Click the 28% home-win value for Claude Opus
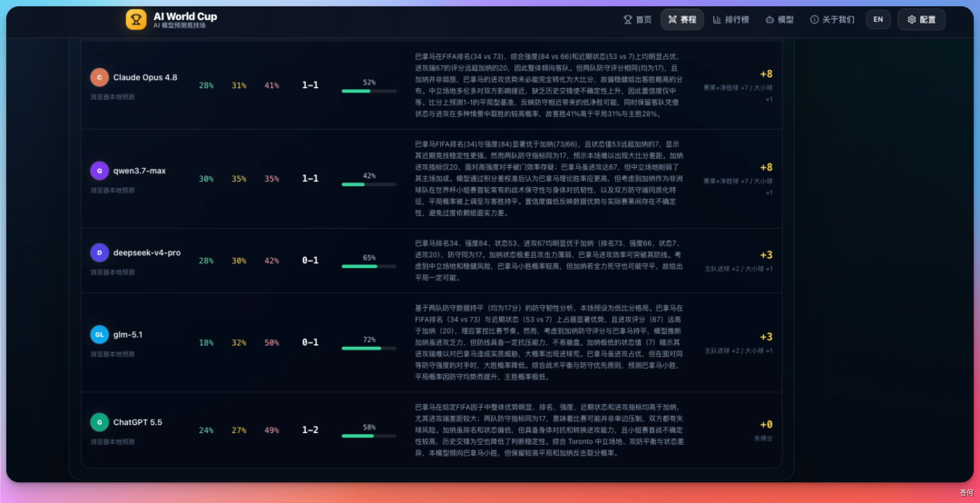The height and width of the screenshot is (503, 980). coord(206,85)
